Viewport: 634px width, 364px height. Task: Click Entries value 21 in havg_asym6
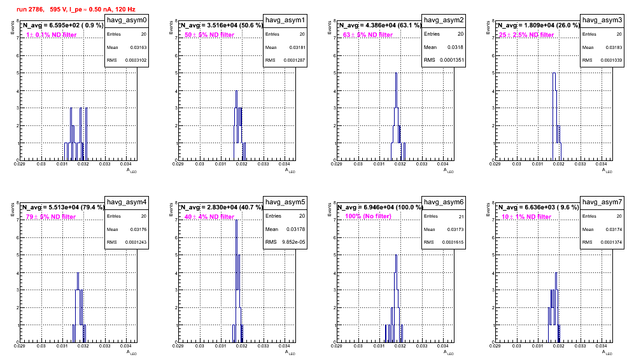pos(461,216)
